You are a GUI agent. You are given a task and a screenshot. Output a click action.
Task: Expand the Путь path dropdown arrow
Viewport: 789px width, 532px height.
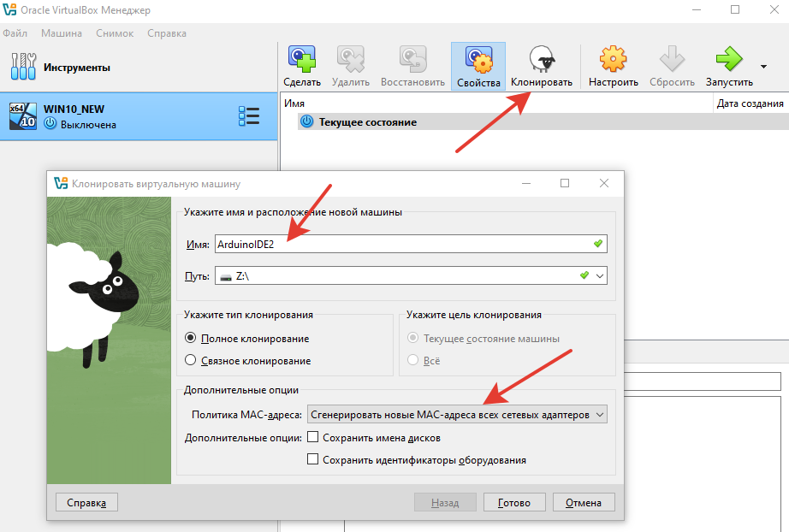(600, 275)
